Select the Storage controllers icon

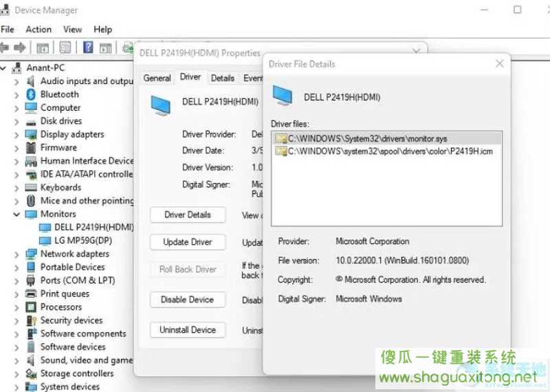click(x=31, y=373)
